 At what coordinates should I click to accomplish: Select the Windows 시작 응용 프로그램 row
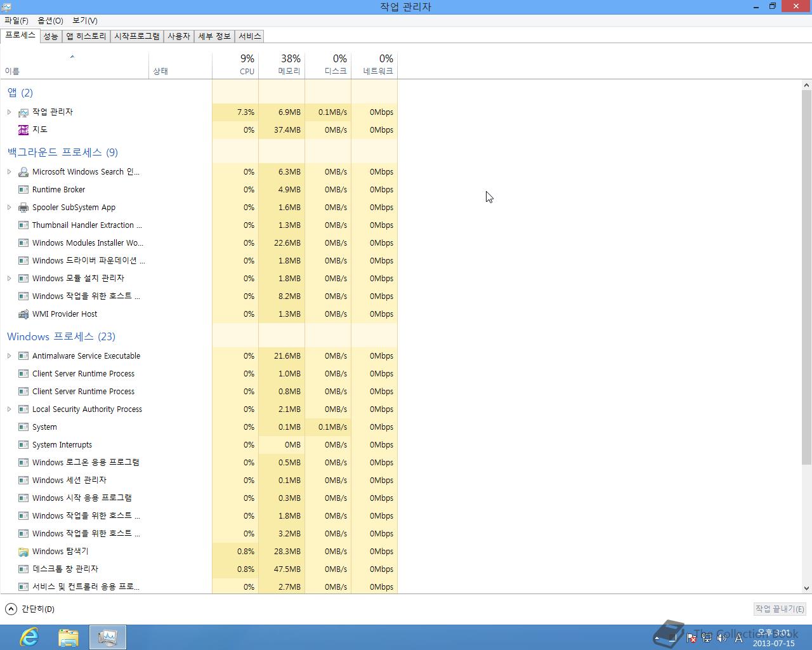coord(199,498)
